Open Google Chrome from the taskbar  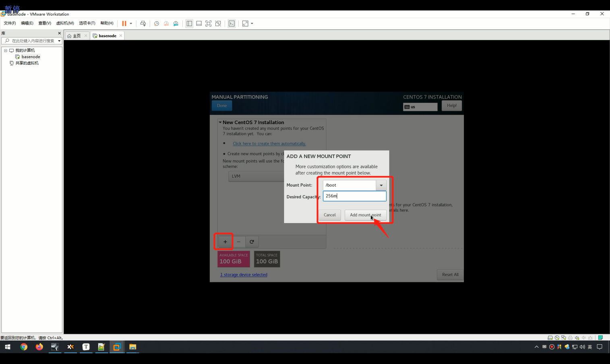pos(24,347)
